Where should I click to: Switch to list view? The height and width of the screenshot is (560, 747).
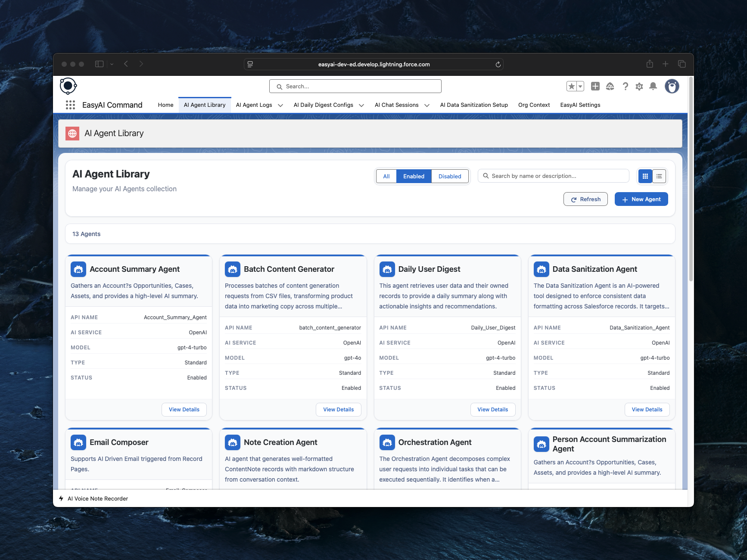click(x=659, y=176)
